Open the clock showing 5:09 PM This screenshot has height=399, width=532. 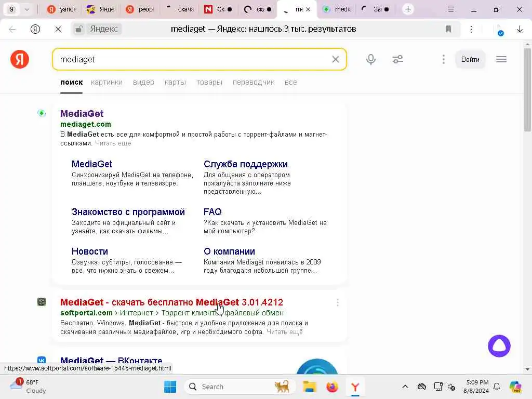tap(477, 387)
